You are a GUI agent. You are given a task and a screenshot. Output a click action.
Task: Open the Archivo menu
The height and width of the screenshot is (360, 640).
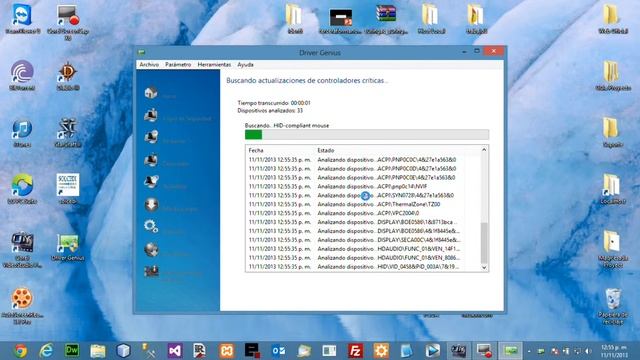pos(149,64)
